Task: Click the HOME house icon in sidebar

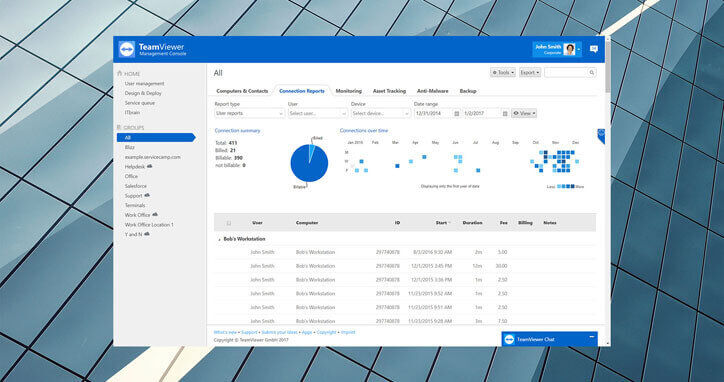Action: click(x=120, y=73)
